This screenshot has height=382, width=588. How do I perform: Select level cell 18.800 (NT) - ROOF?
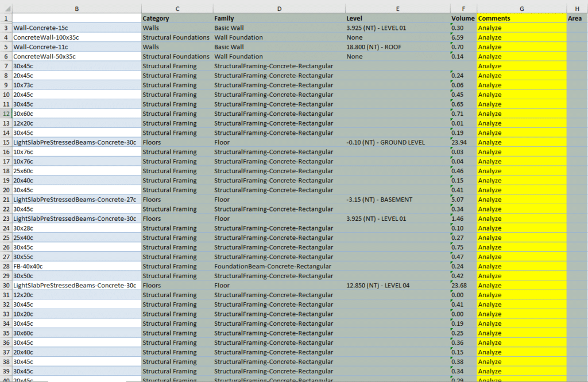pos(397,47)
